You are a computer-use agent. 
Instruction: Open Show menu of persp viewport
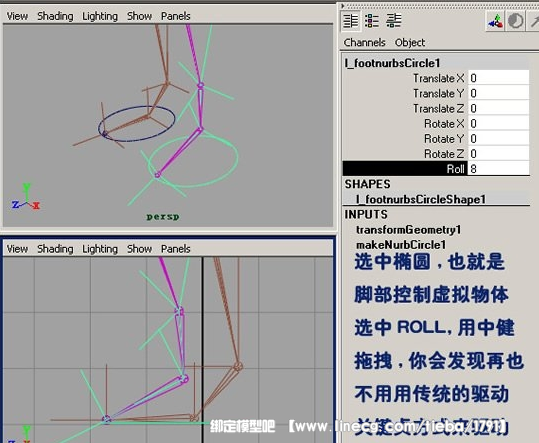point(139,16)
